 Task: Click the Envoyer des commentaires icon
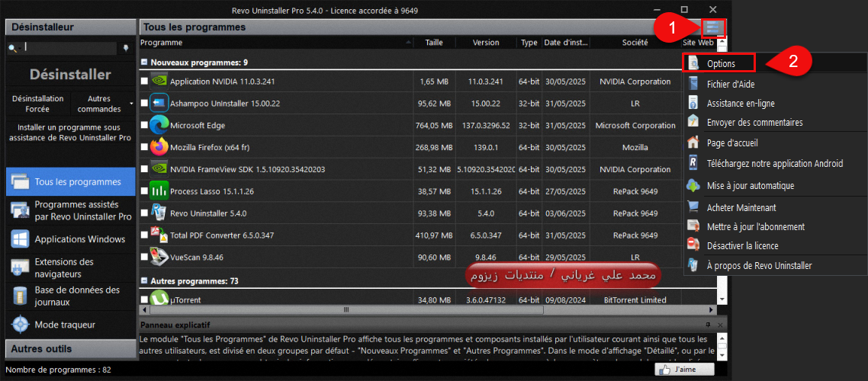point(693,122)
